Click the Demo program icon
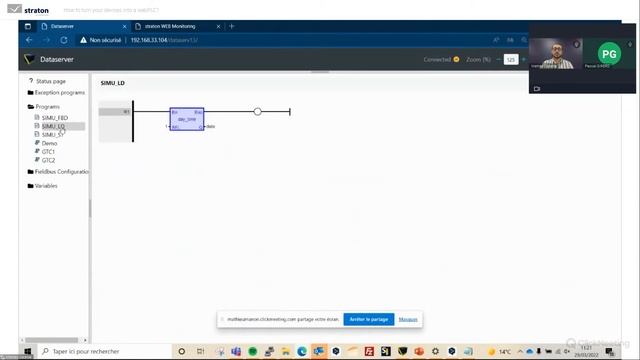640x360 pixels. coord(37,142)
